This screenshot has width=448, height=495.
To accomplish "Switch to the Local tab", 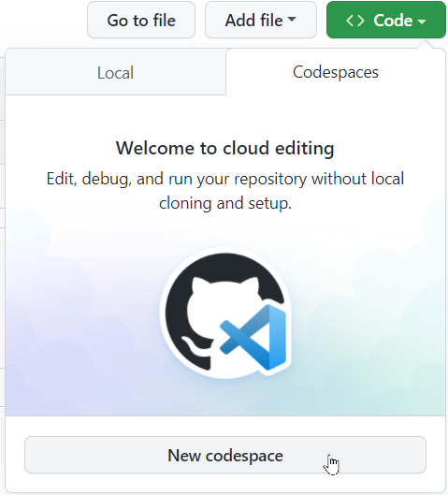I will point(115,72).
